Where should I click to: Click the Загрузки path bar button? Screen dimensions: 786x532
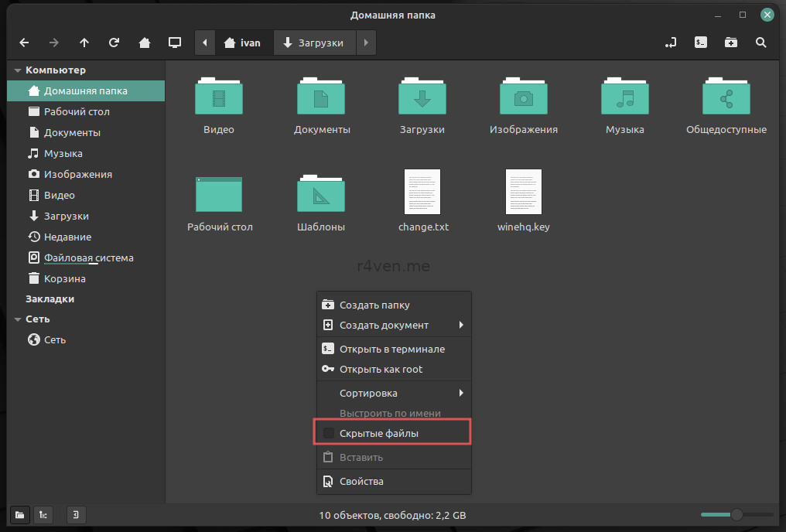point(313,43)
